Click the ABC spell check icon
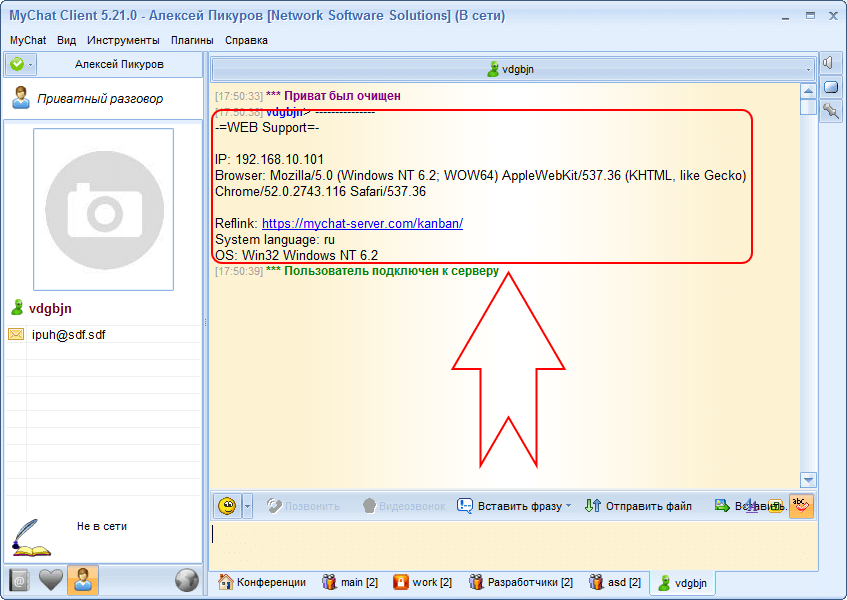 coord(802,506)
